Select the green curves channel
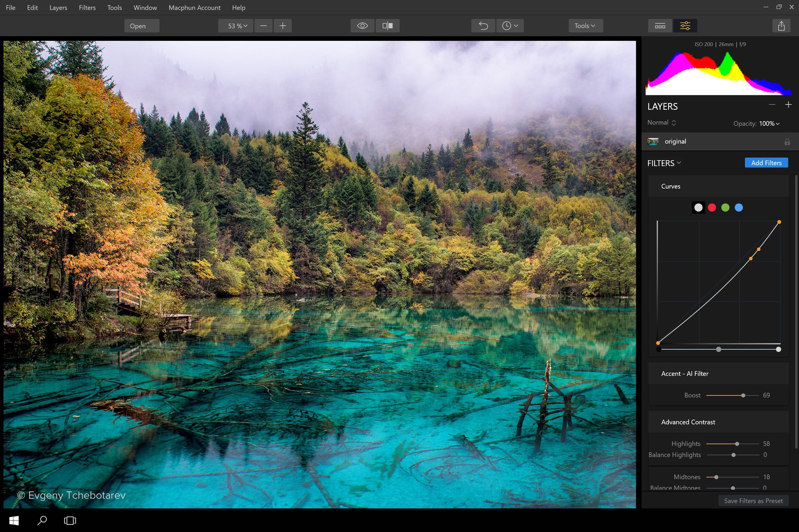 click(x=725, y=208)
